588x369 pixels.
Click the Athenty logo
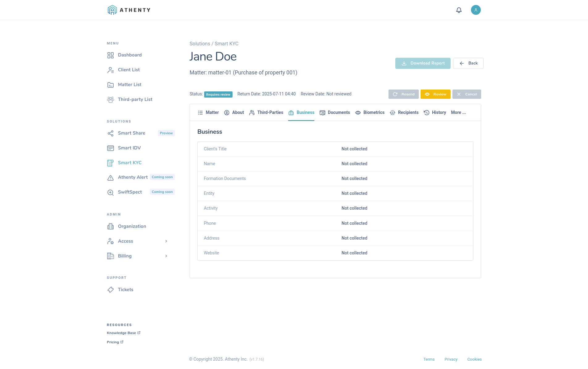pyautogui.click(x=129, y=10)
